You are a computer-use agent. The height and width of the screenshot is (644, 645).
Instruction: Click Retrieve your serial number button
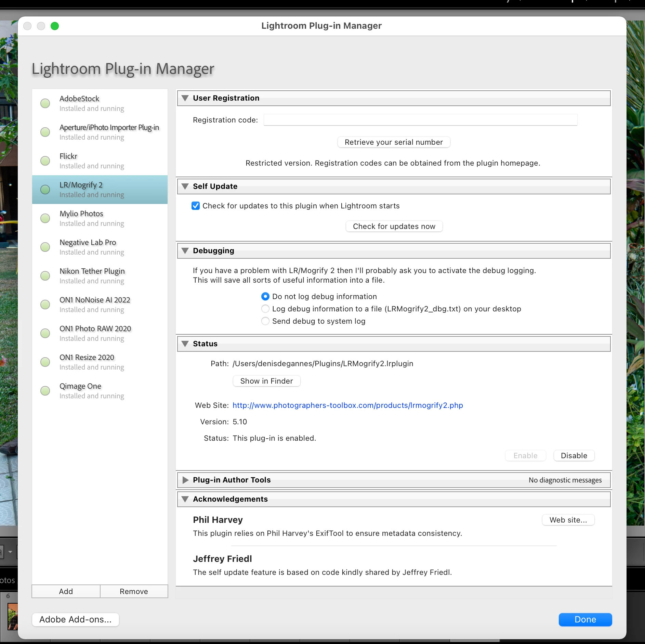click(394, 142)
